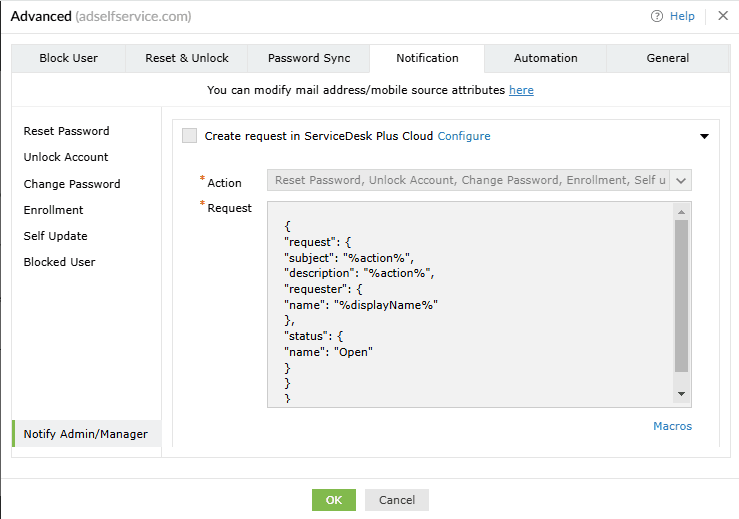Click the 'here' source attributes link

click(x=521, y=90)
